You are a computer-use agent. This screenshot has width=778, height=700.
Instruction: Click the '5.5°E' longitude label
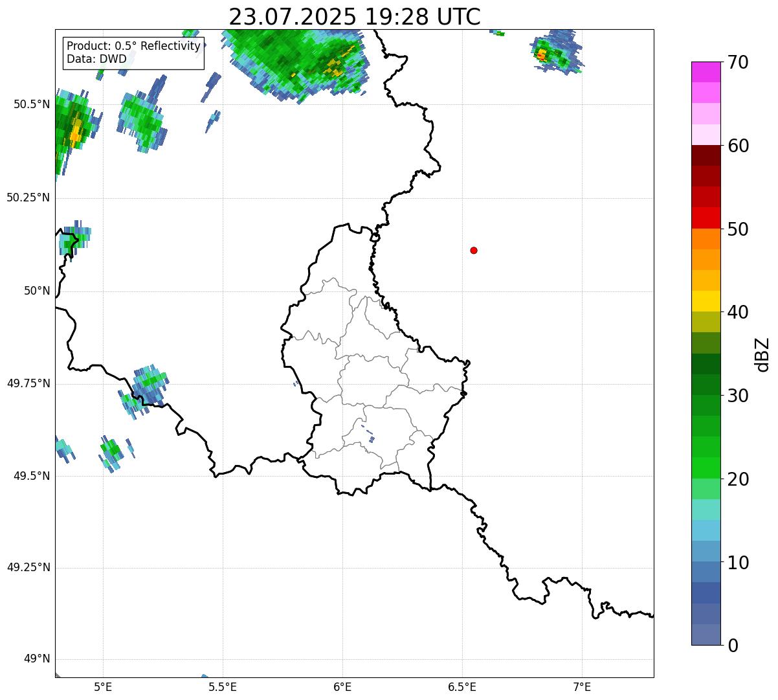point(223,686)
